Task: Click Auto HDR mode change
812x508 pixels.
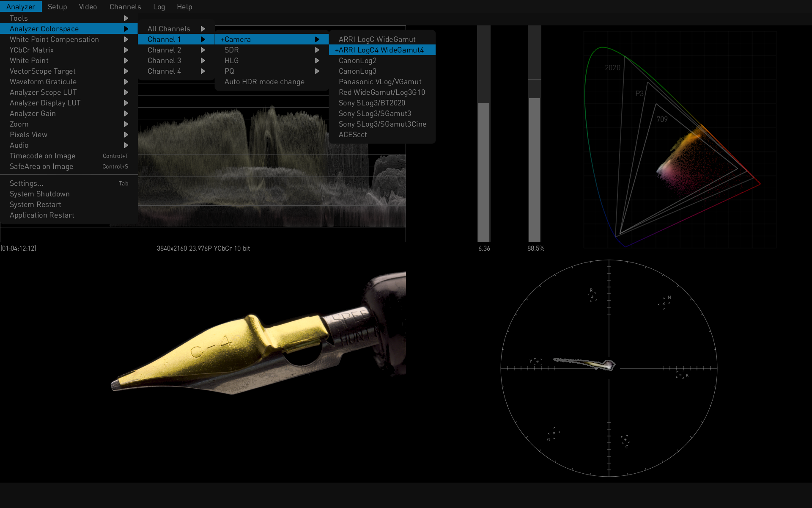Action: [x=264, y=82]
